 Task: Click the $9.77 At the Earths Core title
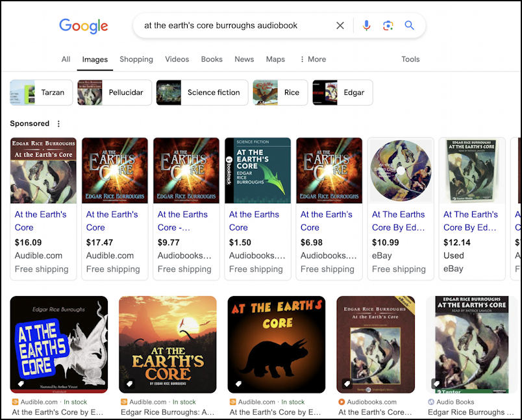(182, 221)
